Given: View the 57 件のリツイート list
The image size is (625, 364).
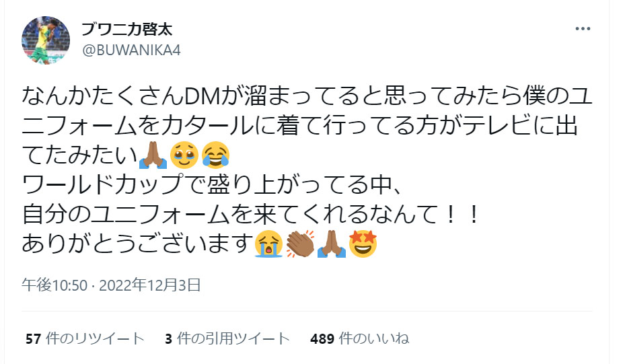Looking at the screenshot, I should 85,338.
